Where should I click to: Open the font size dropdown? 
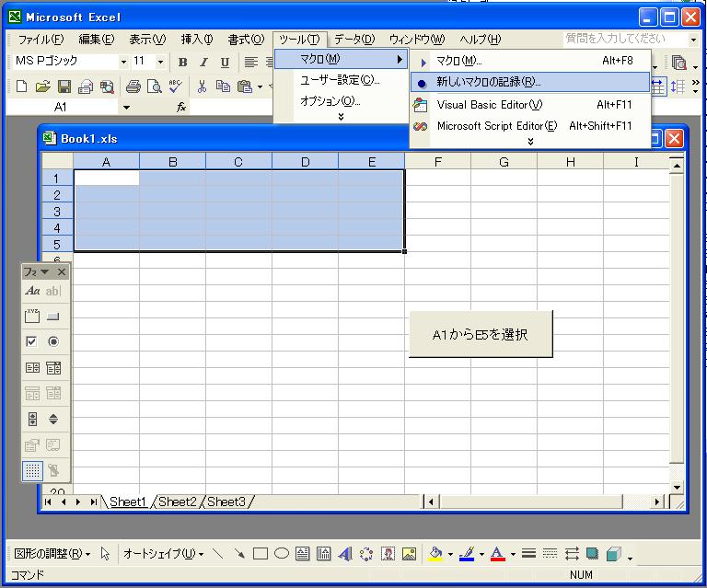click(160, 63)
